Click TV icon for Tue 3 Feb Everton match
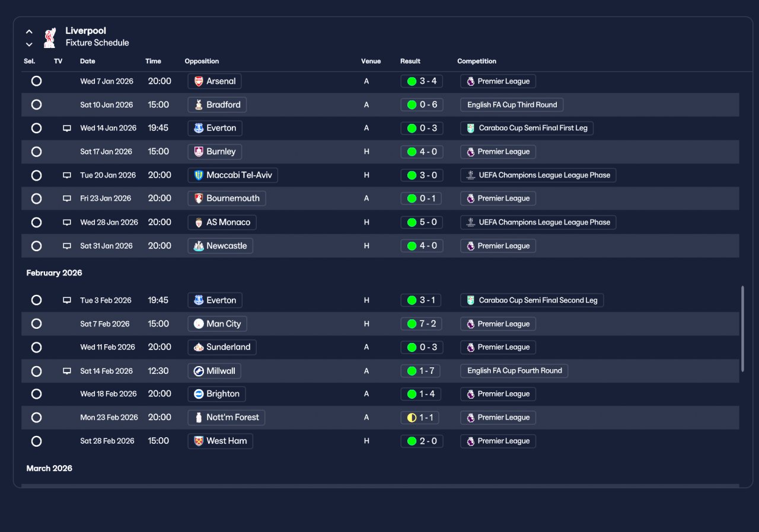759x532 pixels. (x=67, y=300)
